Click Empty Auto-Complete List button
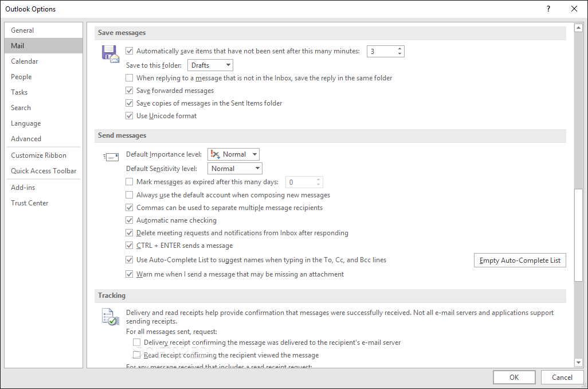This screenshot has width=588, height=389. [x=520, y=260]
